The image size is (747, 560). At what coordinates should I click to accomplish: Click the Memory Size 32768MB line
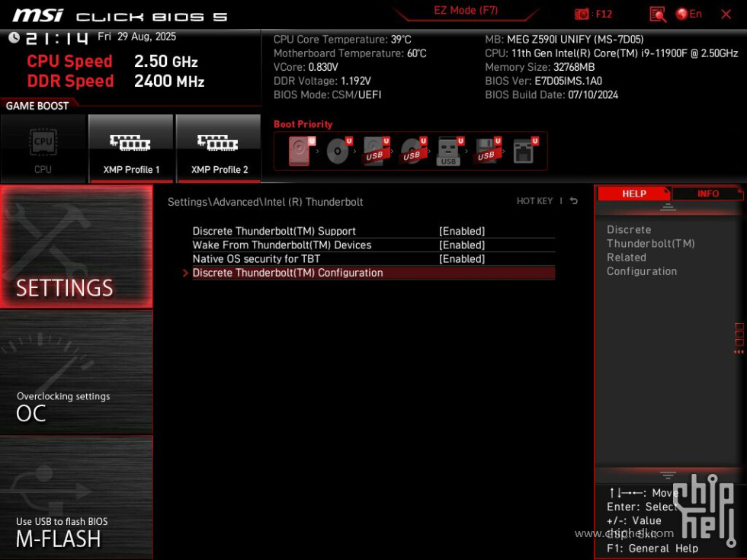click(x=540, y=67)
